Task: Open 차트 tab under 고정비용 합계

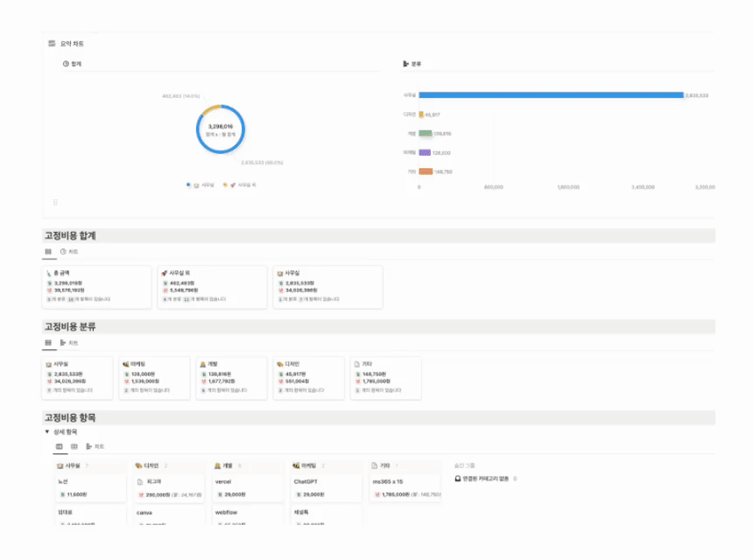Action: tap(69, 252)
